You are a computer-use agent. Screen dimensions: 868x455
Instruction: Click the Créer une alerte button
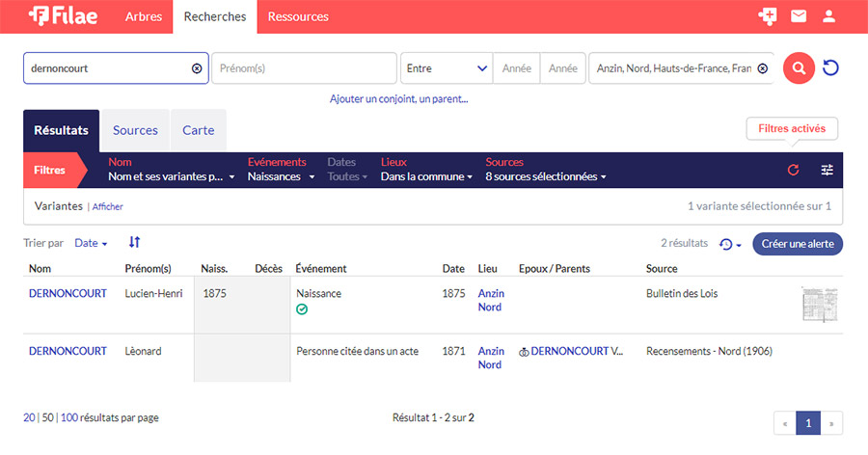click(797, 244)
